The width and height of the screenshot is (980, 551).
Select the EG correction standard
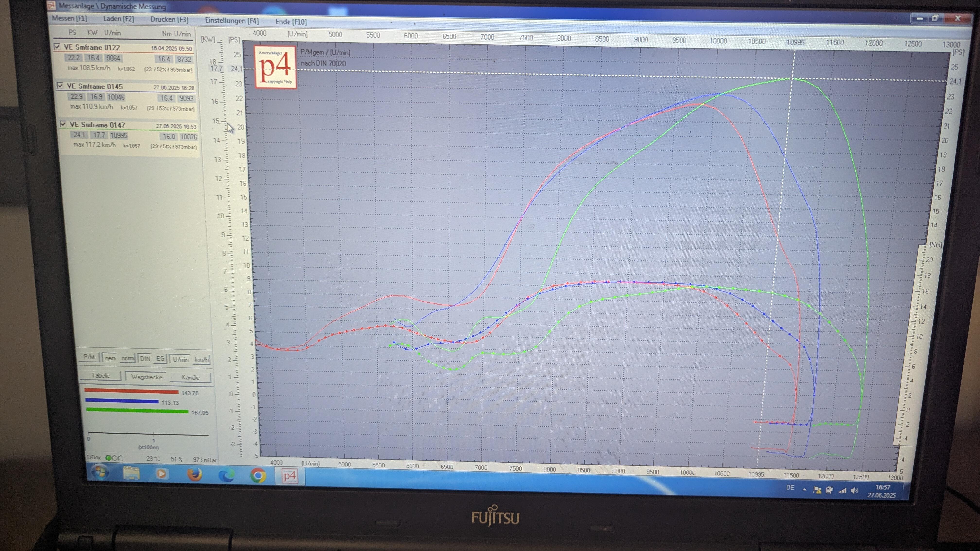[160, 359]
